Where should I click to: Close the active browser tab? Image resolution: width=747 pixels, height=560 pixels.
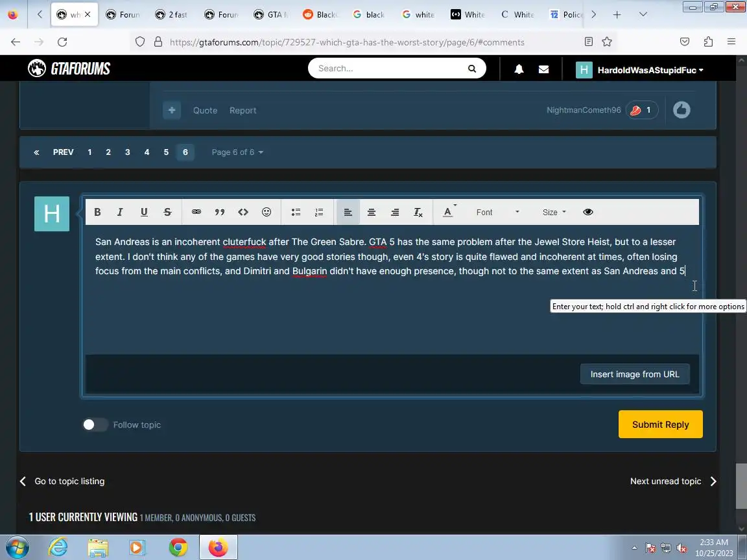tap(88, 14)
